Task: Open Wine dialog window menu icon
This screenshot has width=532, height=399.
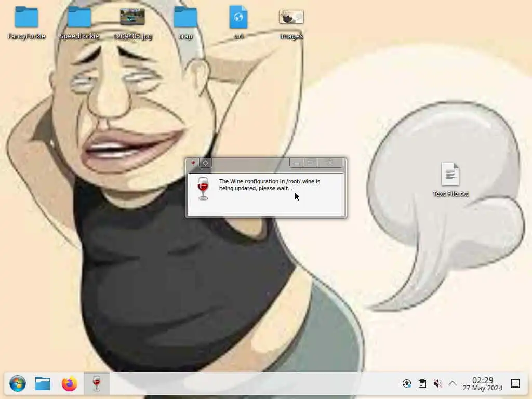Action: (x=193, y=163)
